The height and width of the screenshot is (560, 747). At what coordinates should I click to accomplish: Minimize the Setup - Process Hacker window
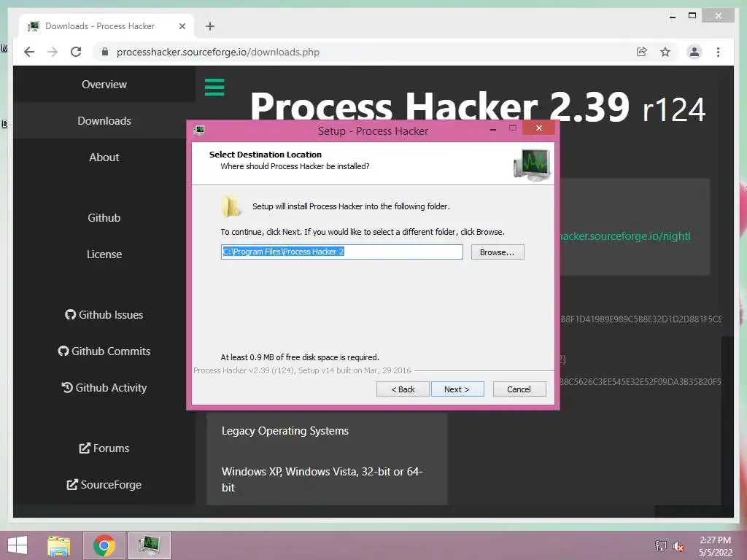493,128
